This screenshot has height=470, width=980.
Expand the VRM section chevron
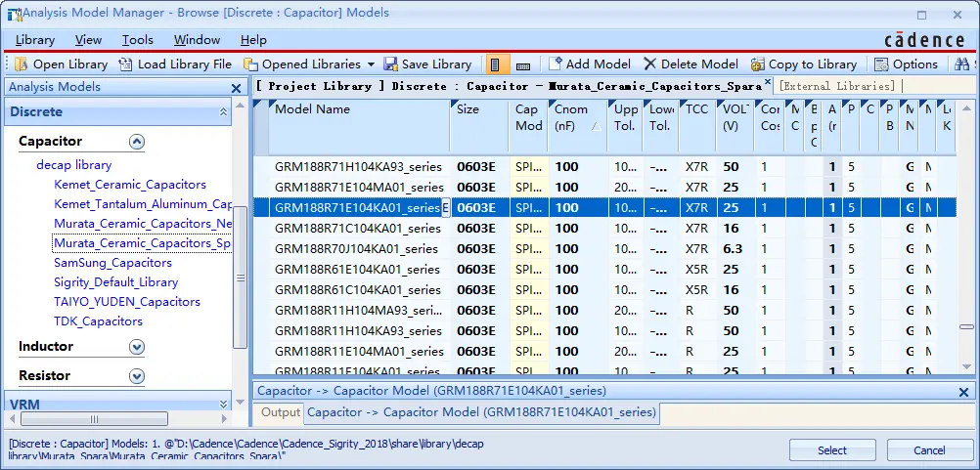pos(223,405)
